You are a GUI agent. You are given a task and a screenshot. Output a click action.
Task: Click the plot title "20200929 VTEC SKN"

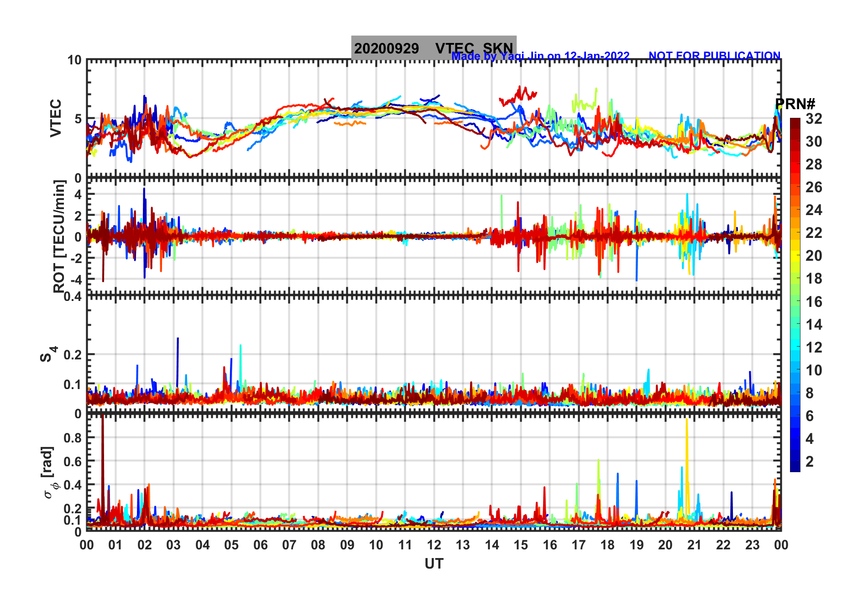coord(434,48)
